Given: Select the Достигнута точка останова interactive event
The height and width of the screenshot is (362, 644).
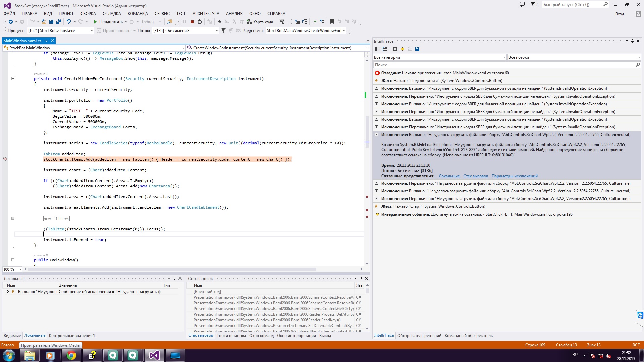Looking at the screenshot, I should point(507,214).
